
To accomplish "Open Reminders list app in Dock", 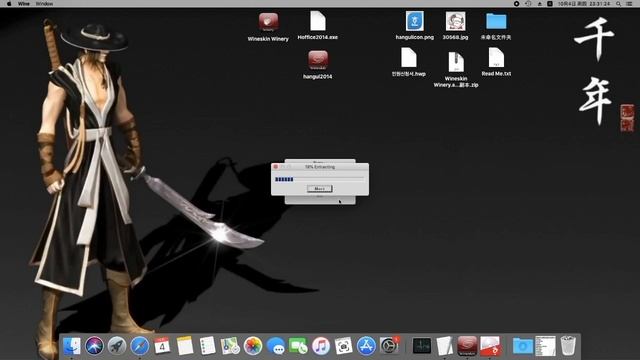I will point(207,346).
